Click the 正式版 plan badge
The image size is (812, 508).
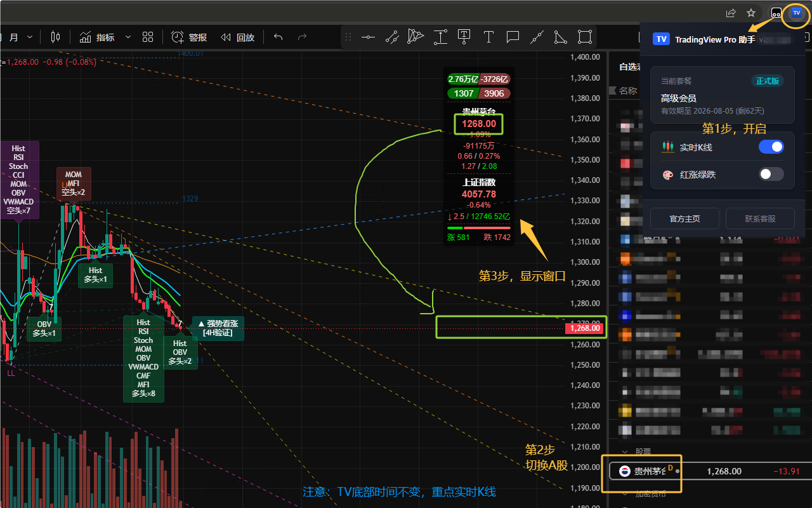pos(768,81)
